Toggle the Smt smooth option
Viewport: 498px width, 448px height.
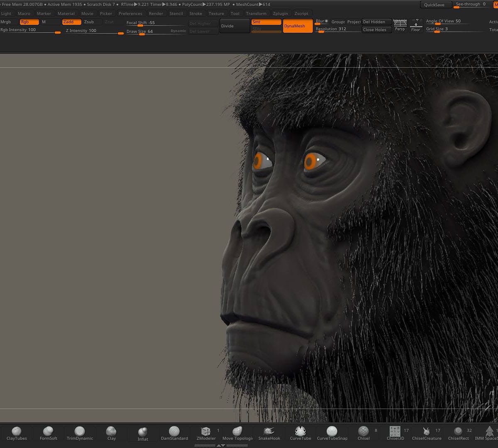(x=266, y=22)
